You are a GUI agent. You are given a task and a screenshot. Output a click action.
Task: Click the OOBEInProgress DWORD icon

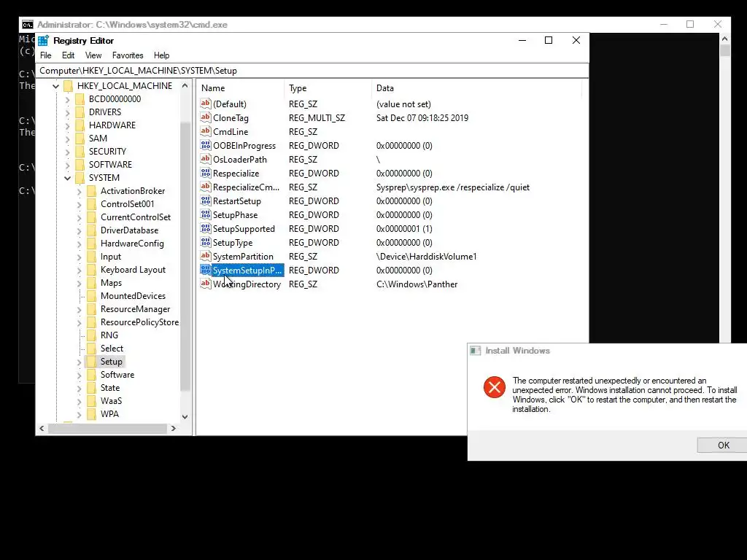click(205, 145)
